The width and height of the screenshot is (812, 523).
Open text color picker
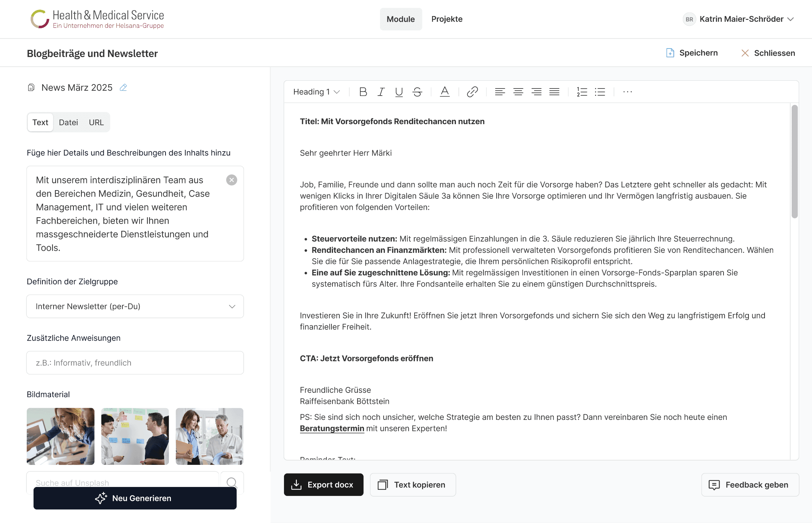[x=445, y=92]
